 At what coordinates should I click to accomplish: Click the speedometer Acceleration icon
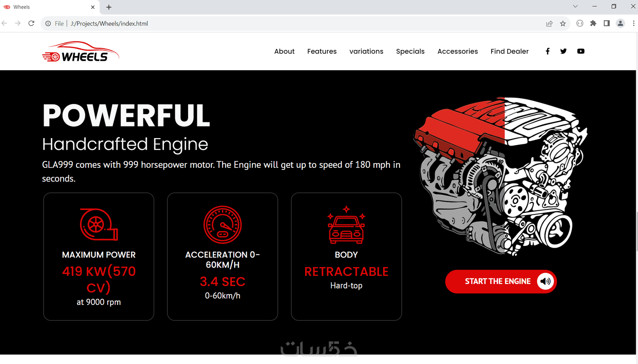[223, 224]
